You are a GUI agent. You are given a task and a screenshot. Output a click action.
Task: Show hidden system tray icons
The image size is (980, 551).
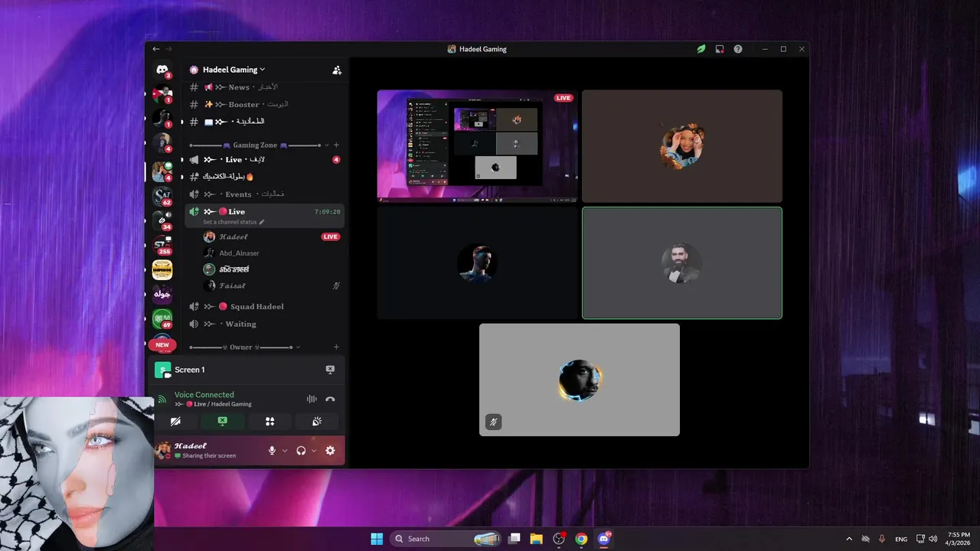(848, 539)
